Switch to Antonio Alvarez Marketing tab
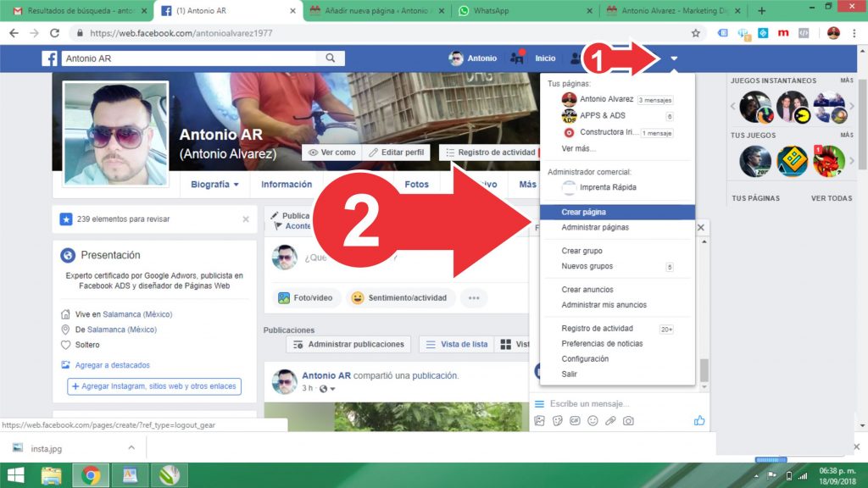 tap(674, 10)
